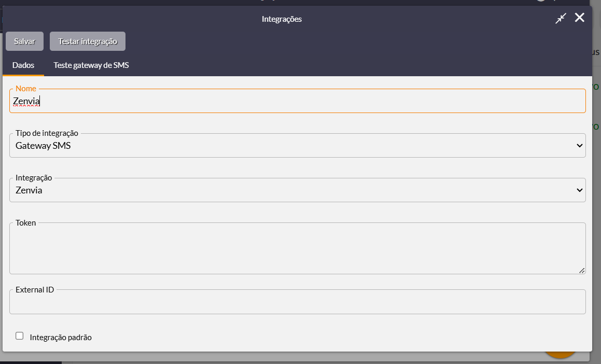Enable the Integração padrão checkbox
This screenshot has width=601, height=364.
20,336
